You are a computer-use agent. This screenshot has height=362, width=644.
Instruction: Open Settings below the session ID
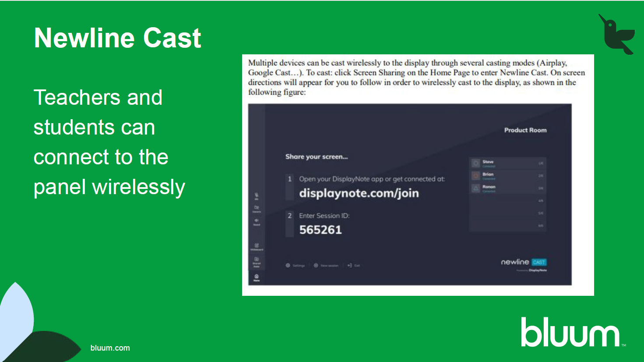(x=296, y=266)
